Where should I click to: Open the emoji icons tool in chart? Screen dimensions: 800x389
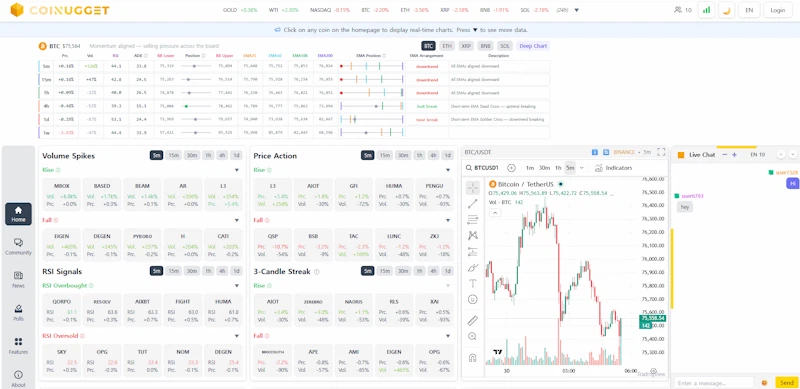point(472,300)
